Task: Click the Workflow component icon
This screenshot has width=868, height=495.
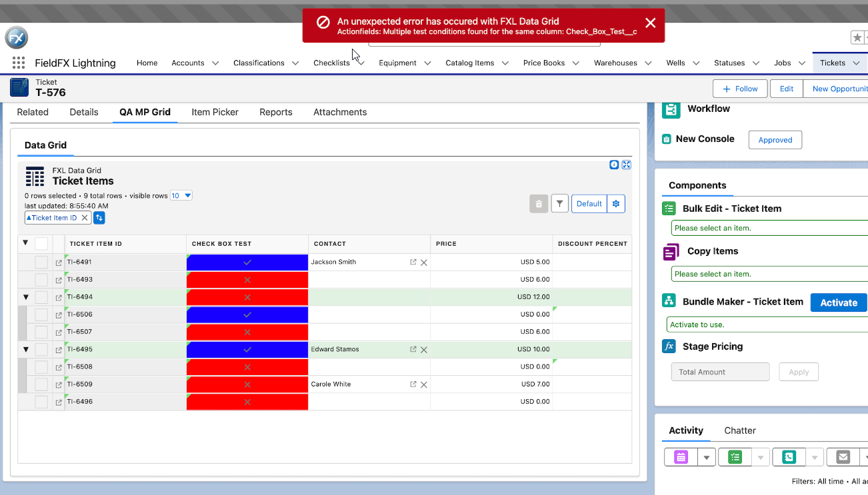Action: coord(671,110)
